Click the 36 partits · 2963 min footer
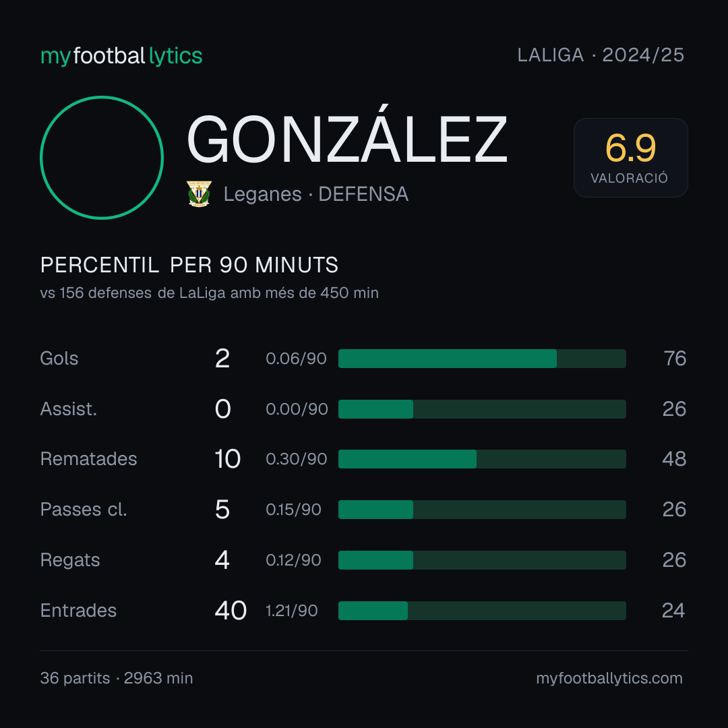This screenshot has height=728, width=728. click(117, 678)
